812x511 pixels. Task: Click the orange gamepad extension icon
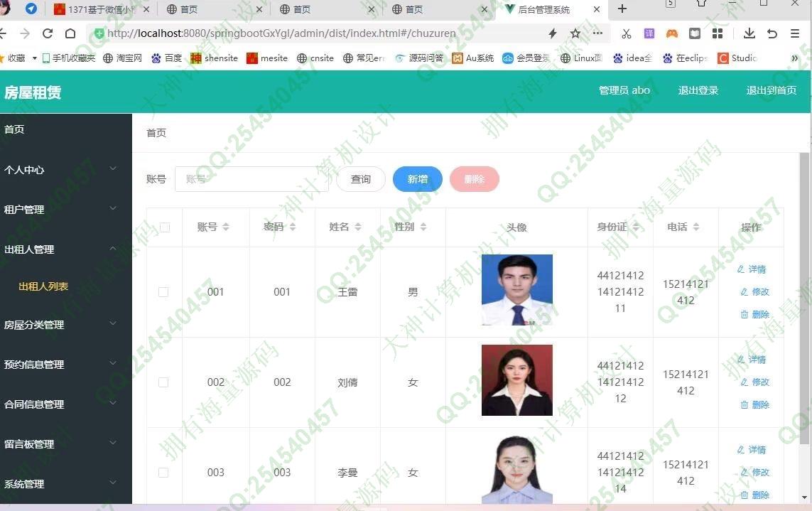[671, 33]
